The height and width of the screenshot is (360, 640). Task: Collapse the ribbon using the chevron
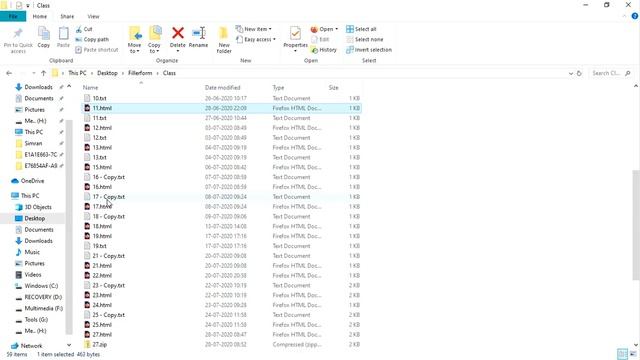[624, 16]
